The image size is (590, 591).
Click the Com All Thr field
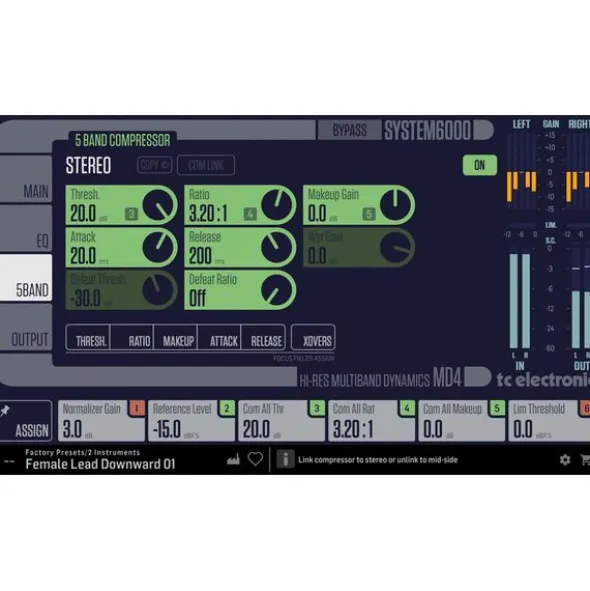pos(281,421)
